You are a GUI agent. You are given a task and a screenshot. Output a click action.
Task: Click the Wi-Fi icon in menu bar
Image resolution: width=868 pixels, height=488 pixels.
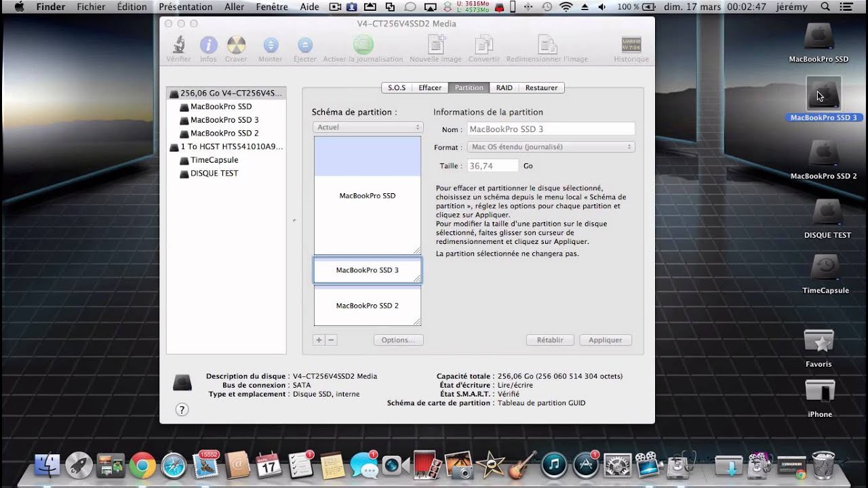coord(566,7)
